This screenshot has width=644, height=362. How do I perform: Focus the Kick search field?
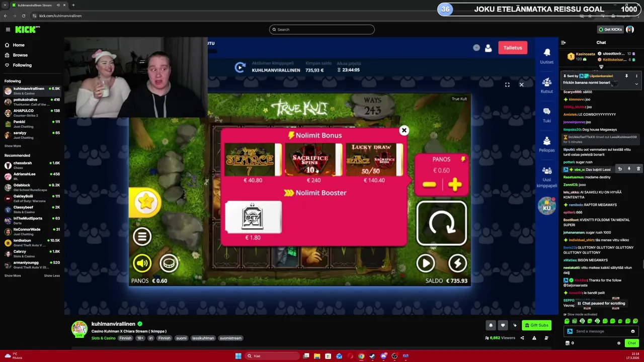pyautogui.click(x=322, y=30)
